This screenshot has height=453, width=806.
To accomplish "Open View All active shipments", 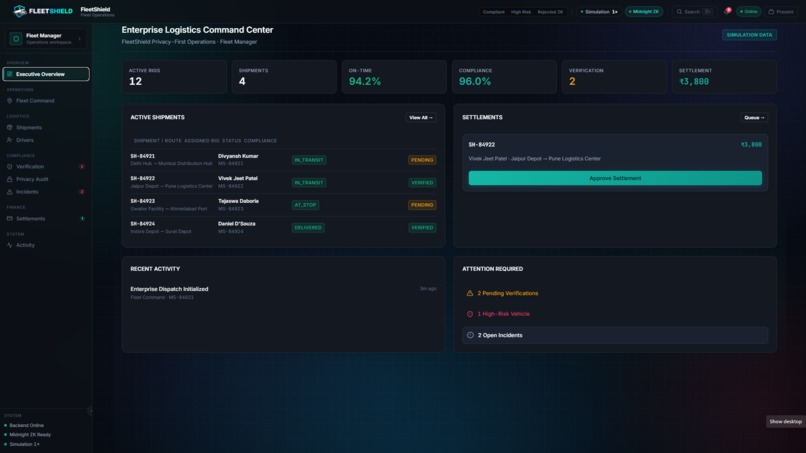I will [x=420, y=118].
